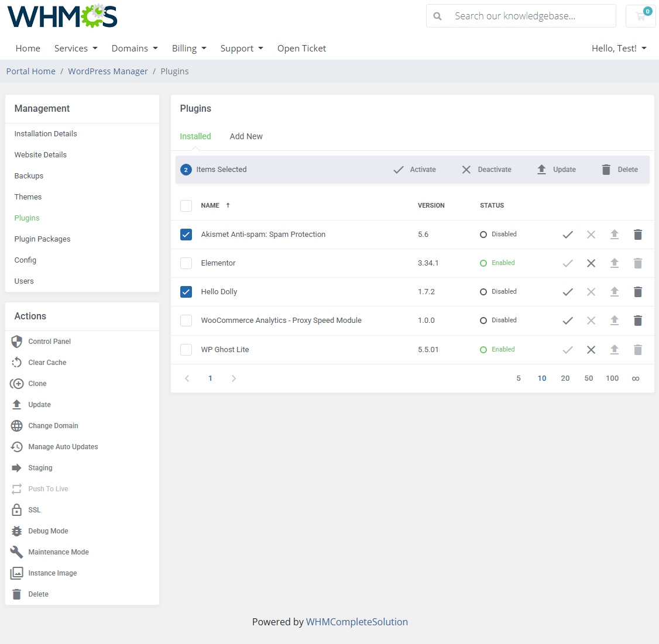The height and width of the screenshot is (644, 659).
Task: Activate the Akismet plugin using its row checkmark icon
Action: [567, 234]
